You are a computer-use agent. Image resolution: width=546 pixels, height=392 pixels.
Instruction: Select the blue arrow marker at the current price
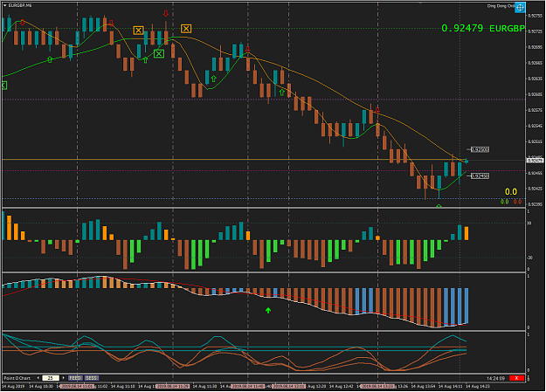point(466,162)
